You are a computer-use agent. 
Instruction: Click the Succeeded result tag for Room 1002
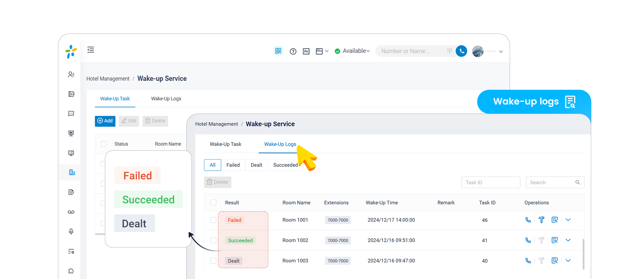tap(240, 240)
